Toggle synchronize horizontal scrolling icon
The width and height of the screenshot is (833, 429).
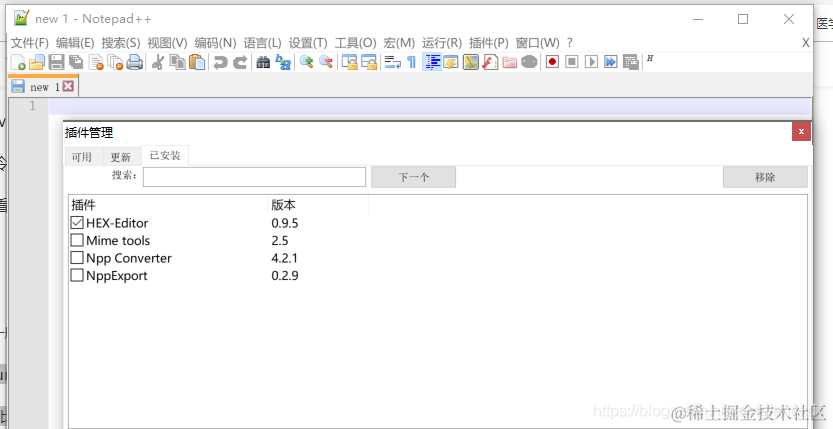(369, 62)
